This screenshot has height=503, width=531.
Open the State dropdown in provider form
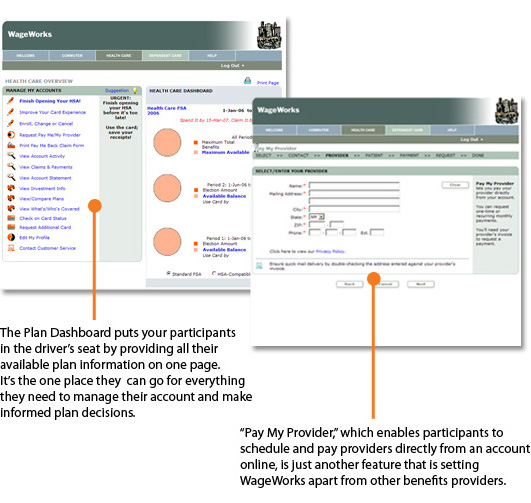(317, 217)
